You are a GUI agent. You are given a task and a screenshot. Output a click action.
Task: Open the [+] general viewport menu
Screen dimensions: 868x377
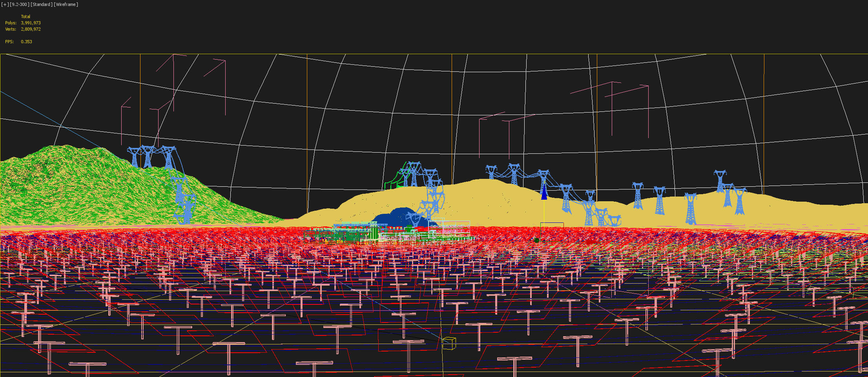[x=5, y=4]
